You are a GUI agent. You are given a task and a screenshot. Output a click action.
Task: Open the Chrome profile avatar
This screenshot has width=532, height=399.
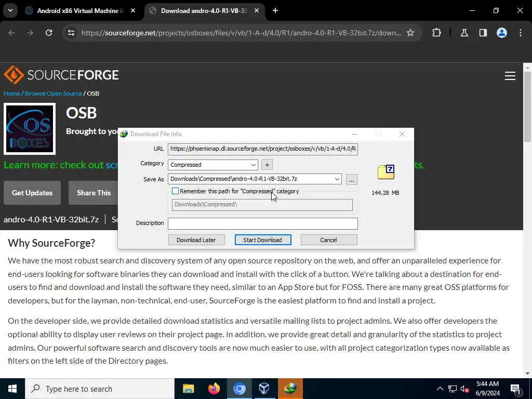[x=502, y=33]
